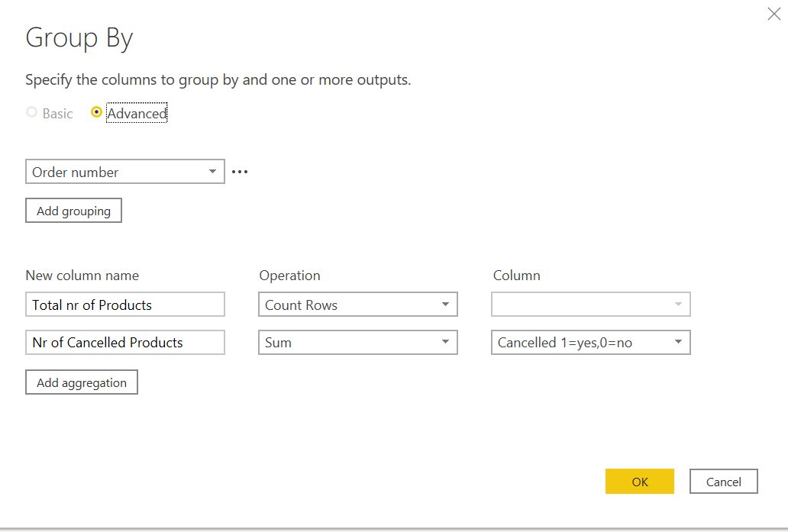788x532 pixels.
Task: Open the ellipsis menu next to Order number
Action: point(240,172)
